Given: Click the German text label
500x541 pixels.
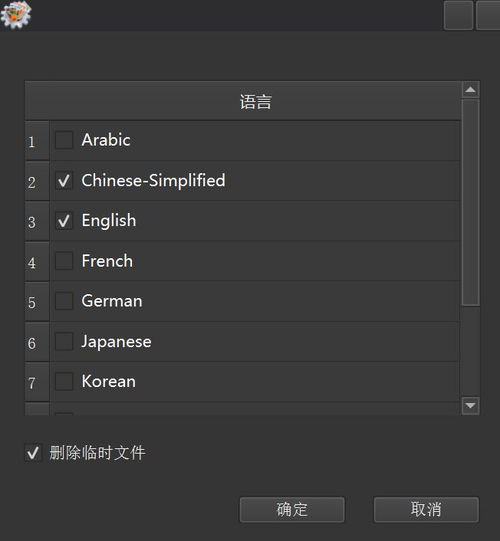Looking at the screenshot, I should [112, 301].
